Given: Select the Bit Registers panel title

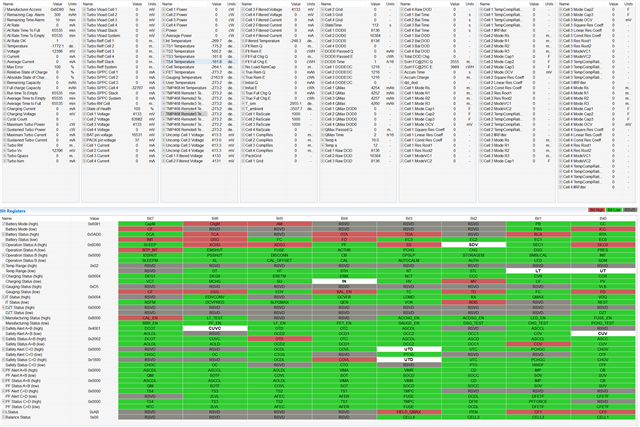Looking at the screenshot, I should click(13, 211).
